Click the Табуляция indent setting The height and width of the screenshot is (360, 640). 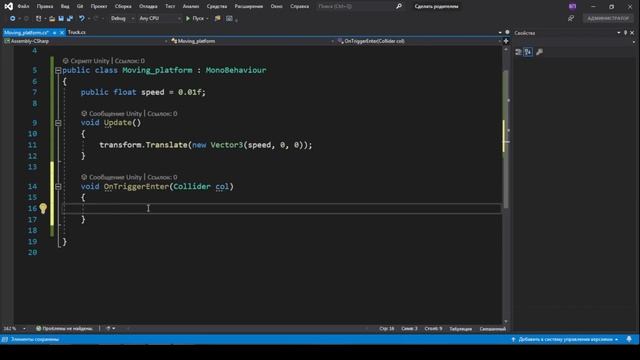click(460, 329)
